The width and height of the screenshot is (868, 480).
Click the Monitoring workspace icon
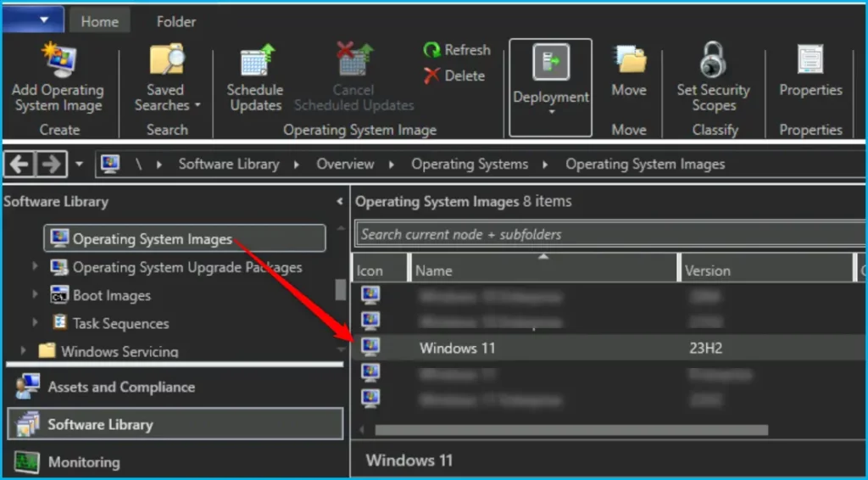[26, 461]
